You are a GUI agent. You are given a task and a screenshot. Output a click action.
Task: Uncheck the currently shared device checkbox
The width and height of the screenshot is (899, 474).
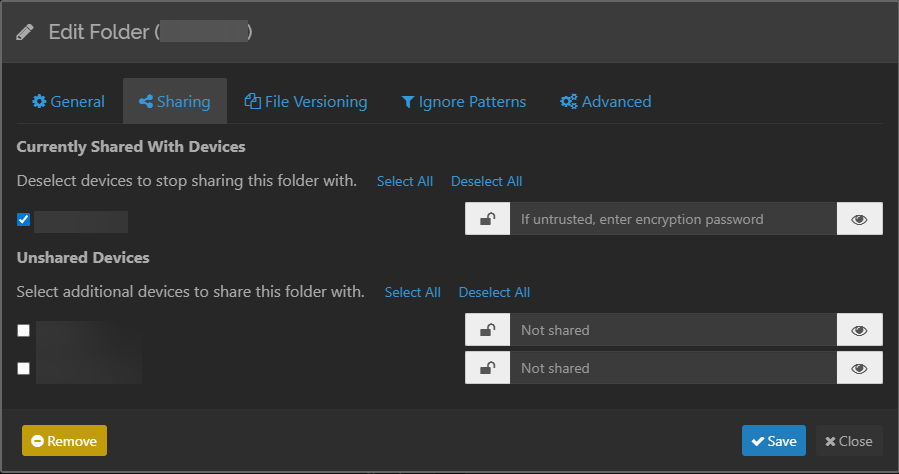click(x=24, y=220)
